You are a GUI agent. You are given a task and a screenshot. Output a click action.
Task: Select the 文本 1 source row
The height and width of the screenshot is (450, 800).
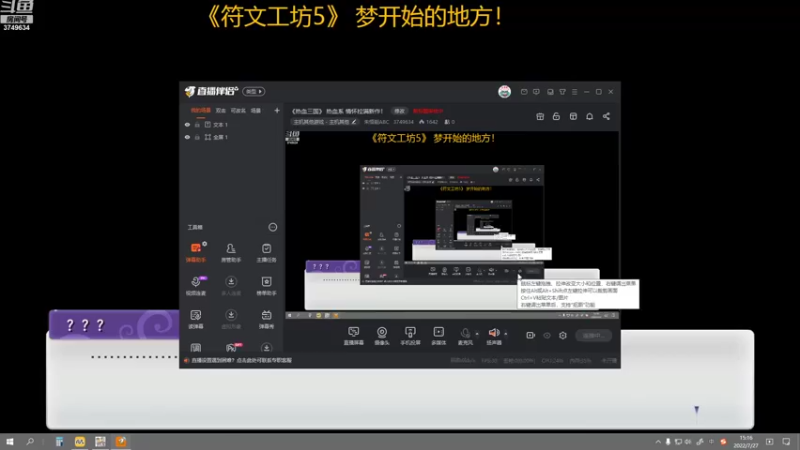231,124
